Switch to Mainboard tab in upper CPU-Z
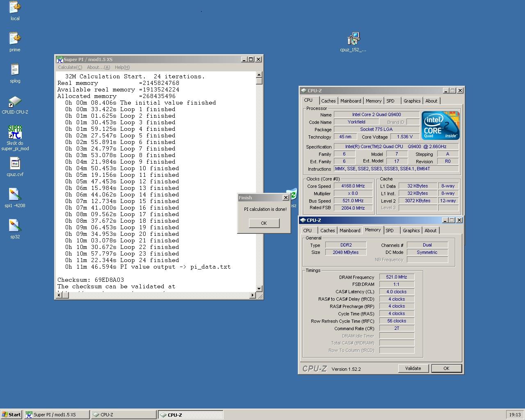The width and height of the screenshot is (525, 420). coord(351,101)
